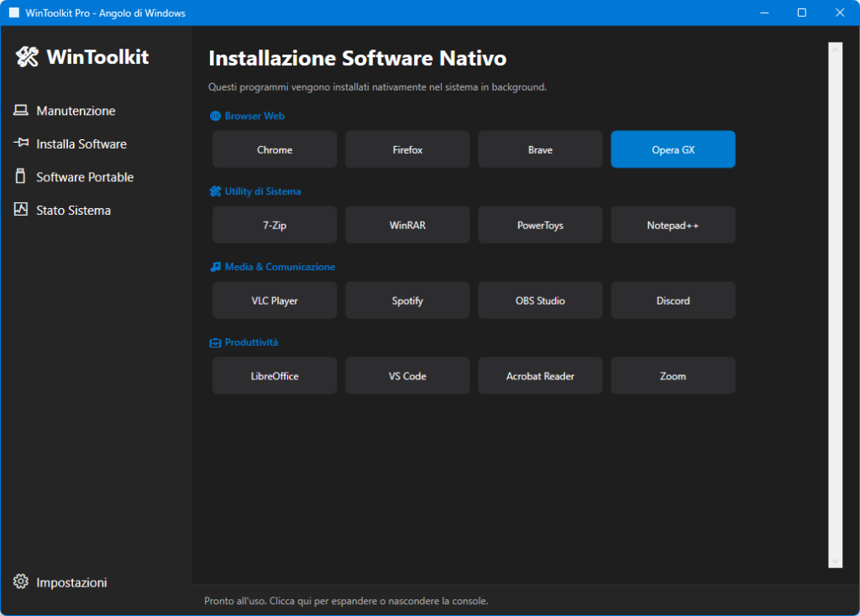Image resolution: width=860 pixels, height=616 pixels.
Task: Install Notepad++
Action: tap(673, 225)
